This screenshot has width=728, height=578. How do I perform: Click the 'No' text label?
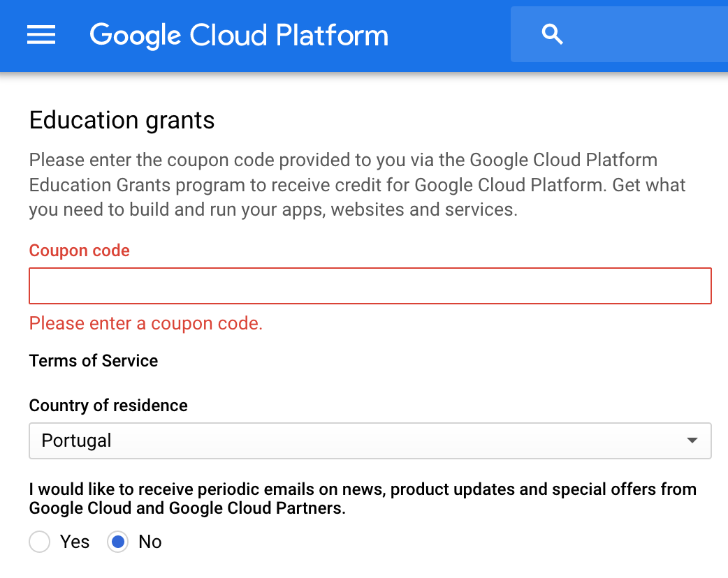[150, 542]
